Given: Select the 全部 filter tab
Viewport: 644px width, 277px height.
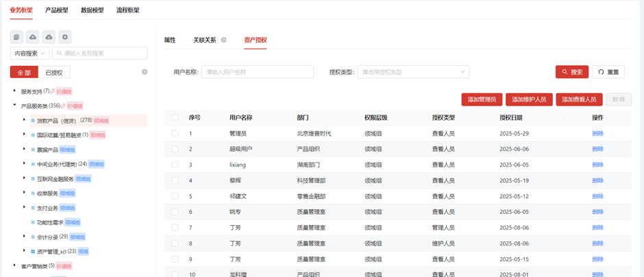Looking at the screenshot, I should (24, 72).
